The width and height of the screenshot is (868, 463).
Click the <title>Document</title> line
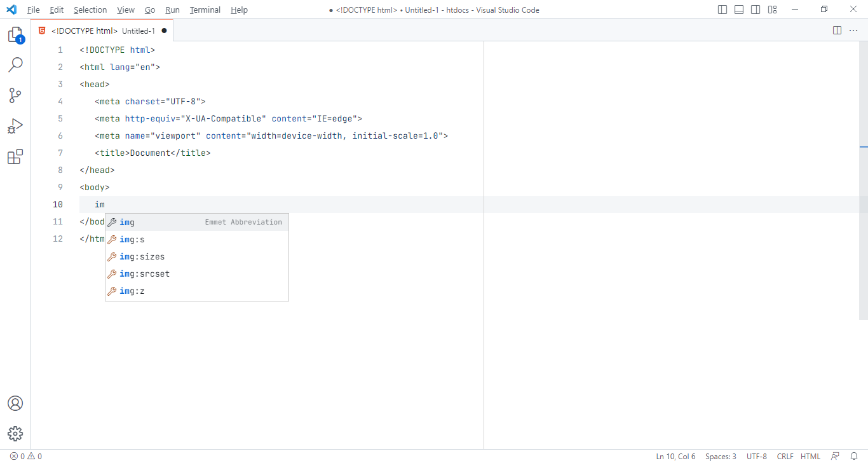click(x=153, y=153)
